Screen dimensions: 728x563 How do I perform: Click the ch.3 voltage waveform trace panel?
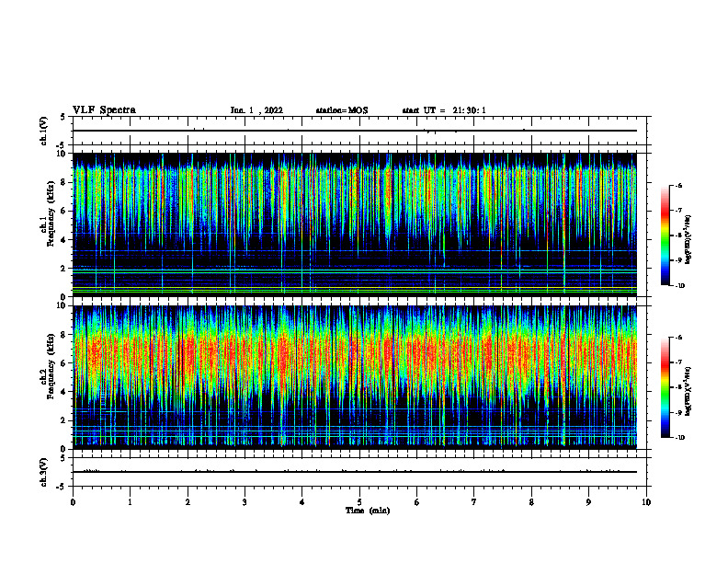coord(359,472)
